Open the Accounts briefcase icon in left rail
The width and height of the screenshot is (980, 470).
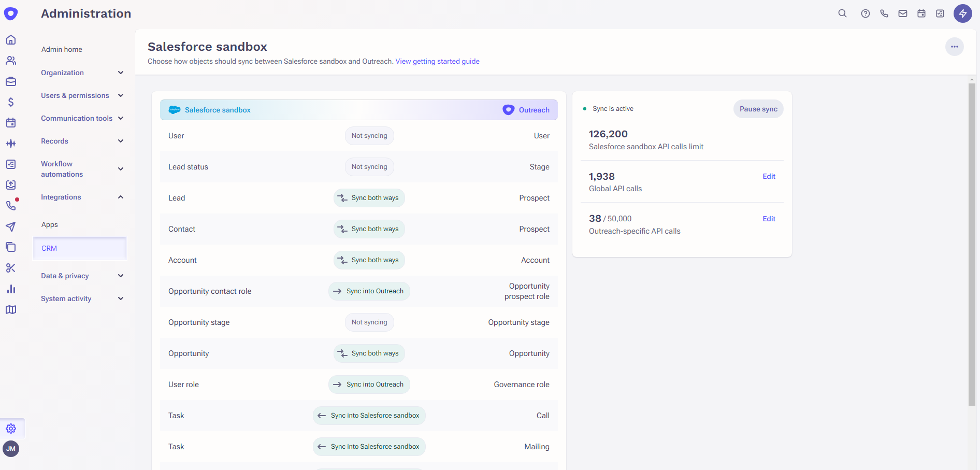(11, 81)
